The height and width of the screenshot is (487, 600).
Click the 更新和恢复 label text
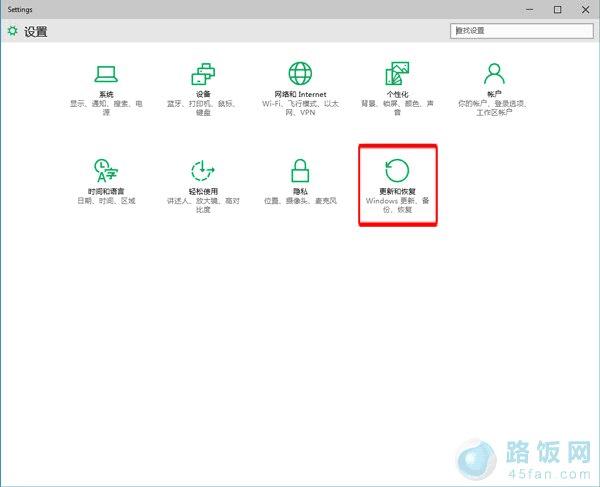coord(397,191)
